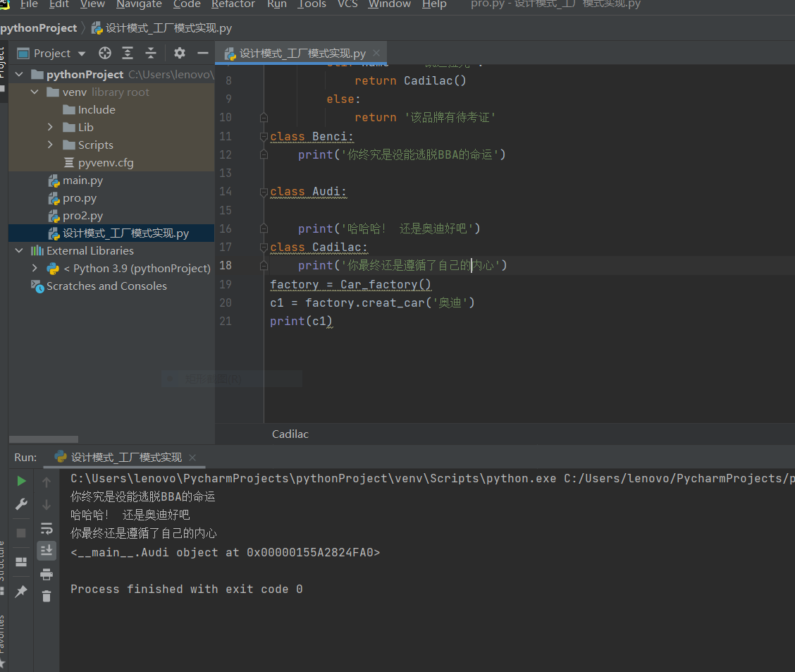
Task: Close the Run tab 设计模式_工厂模式实现
Action: 192,458
